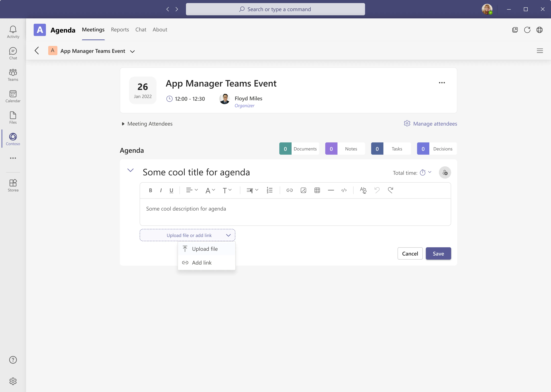Open App Manager Teams Event dropdown
This screenshot has height=392, width=551.
click(x=132, y=51)
